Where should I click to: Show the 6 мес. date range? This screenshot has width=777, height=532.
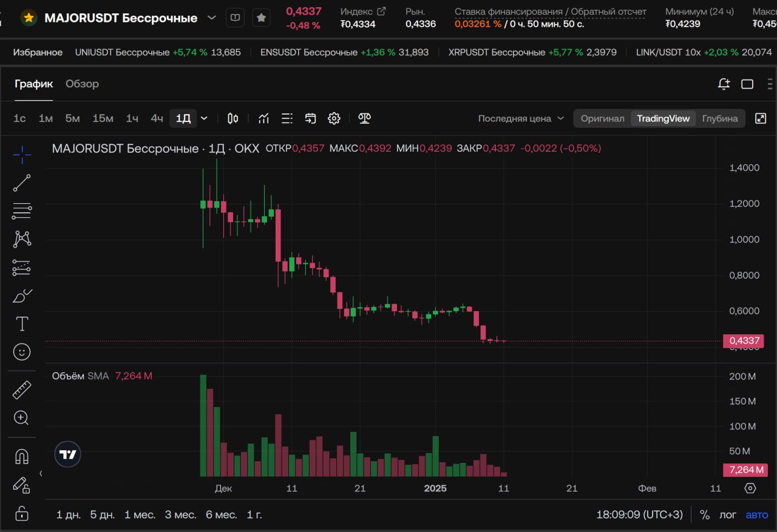point(222,514)
